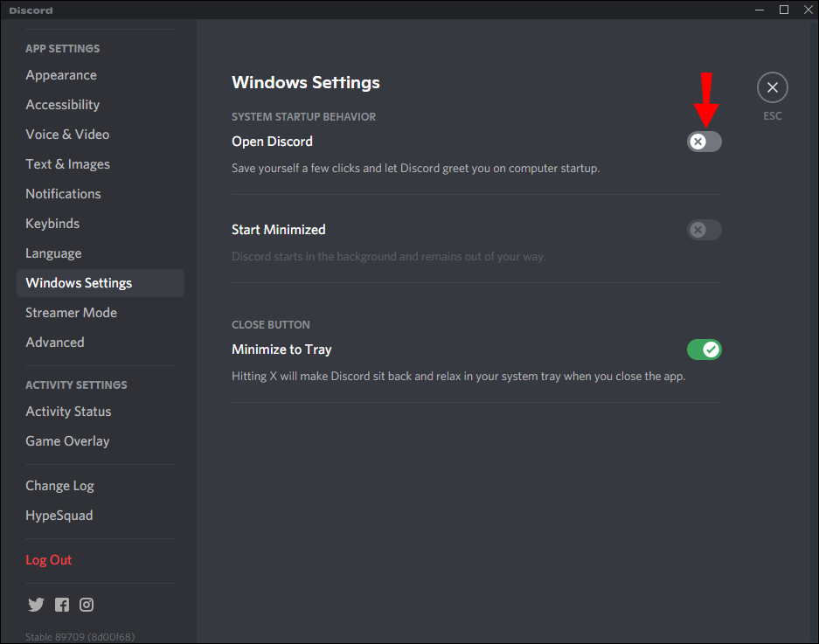The image size is (819, 644).
Task: Select the Language settings tab
Action: 53,253
